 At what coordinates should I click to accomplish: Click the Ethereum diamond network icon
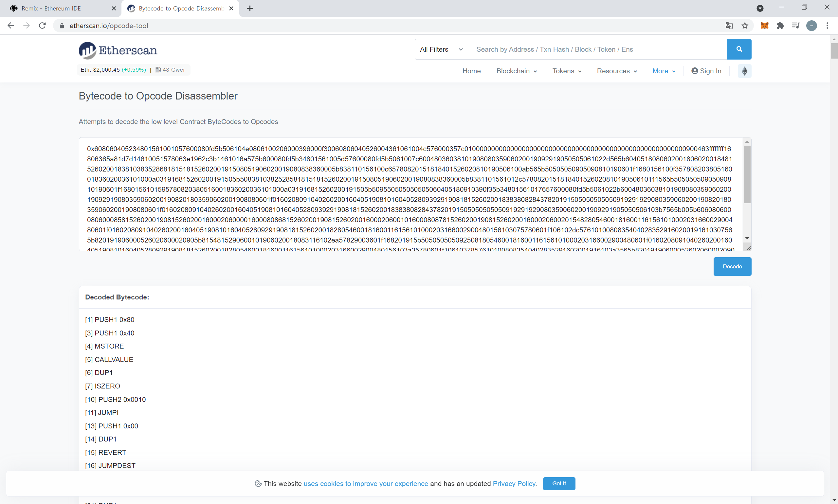pyautogui.click(x=744, y=71)
